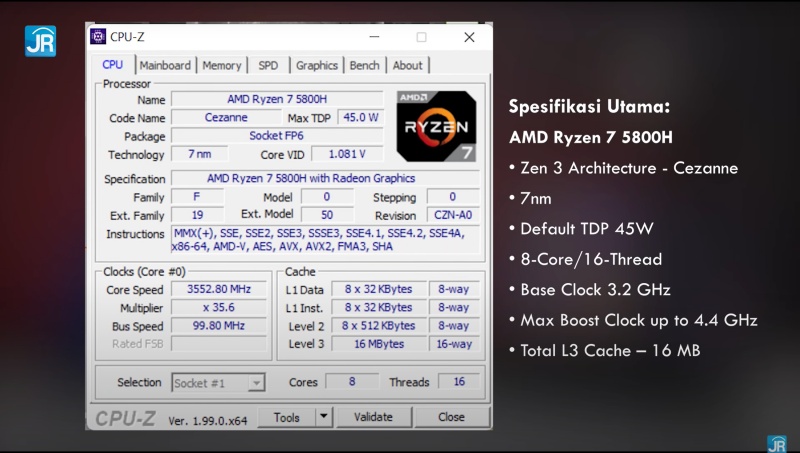Click the Max TDP value 45.0 W
Viewport: 800px width, 453px height.
(x=360, y=117)
